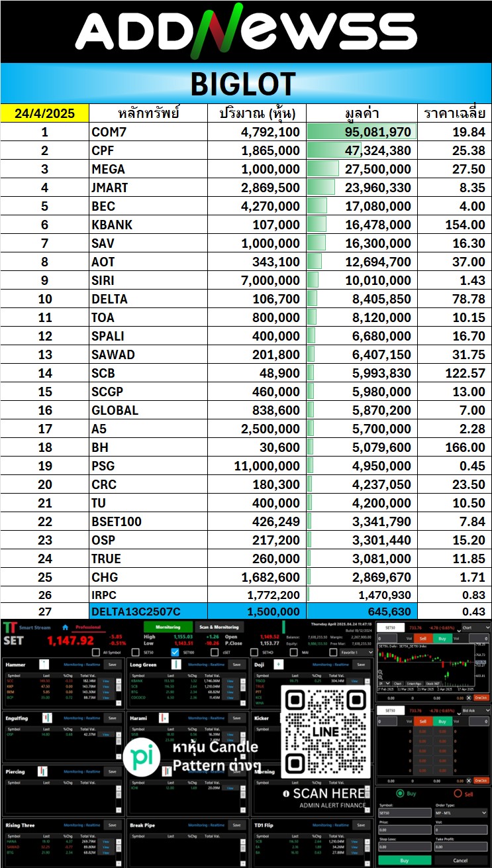Image resolution: width=492 pixels, height=868 pixels.
Task: Expand the chevron under the Bid Ask panel's -4.78 change
Action: (x=459, y=714)
